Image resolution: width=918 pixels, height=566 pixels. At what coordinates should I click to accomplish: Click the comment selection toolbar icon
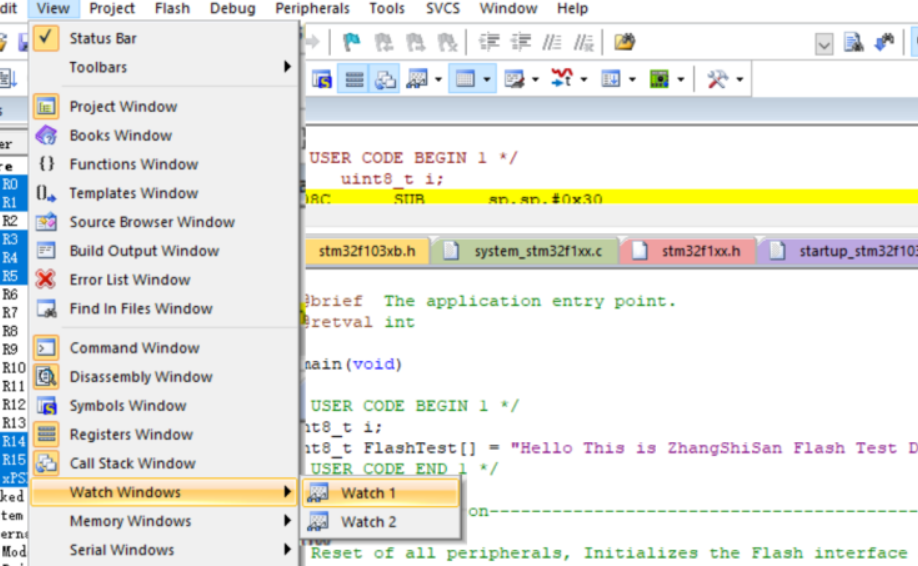[552, 42]
